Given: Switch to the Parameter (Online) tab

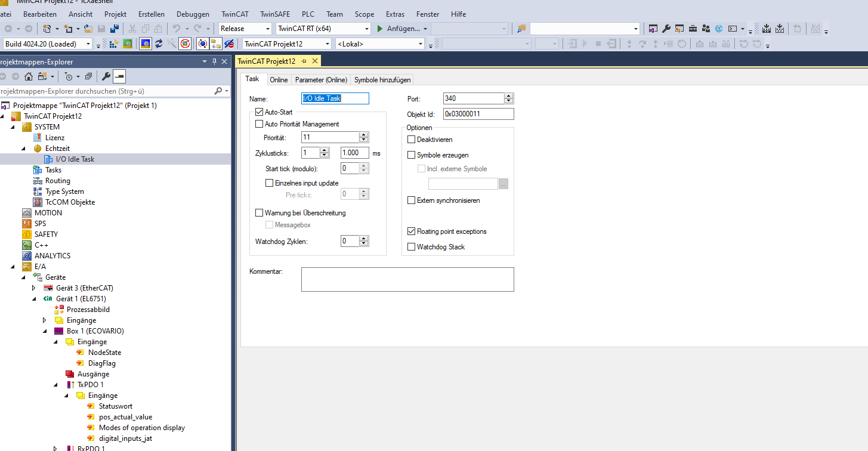Looking at the screenshot, I should click(x=321, y=80).
